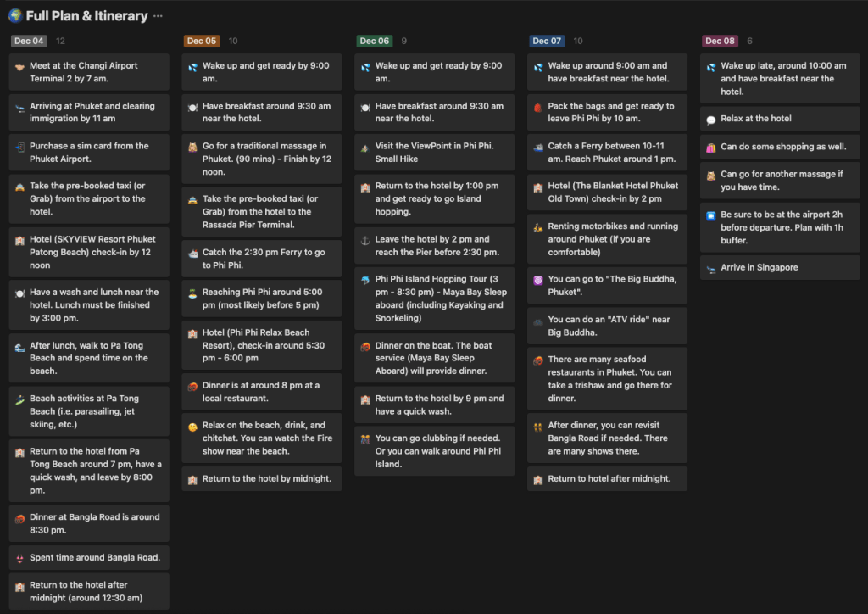Click mountain icon on Visit the ViewPoint card
Image resolution: width=868 pixels, height=614 pixels.
point(365,148)
